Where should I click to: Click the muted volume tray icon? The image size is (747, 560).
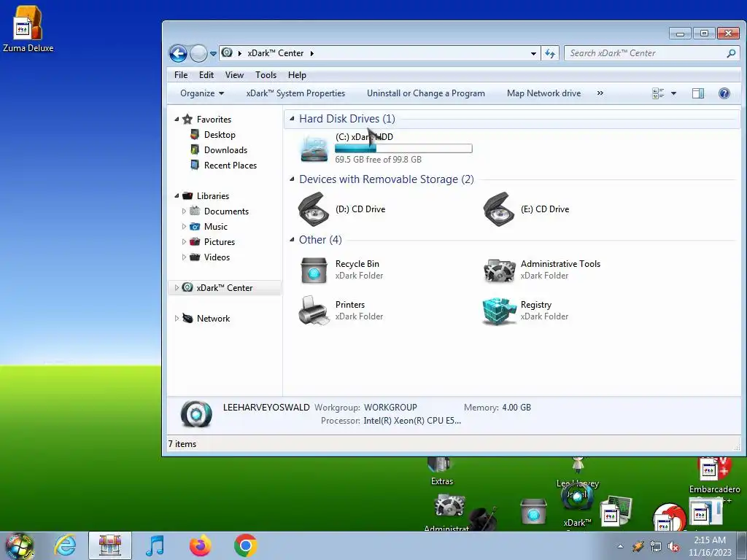(673, 547)
